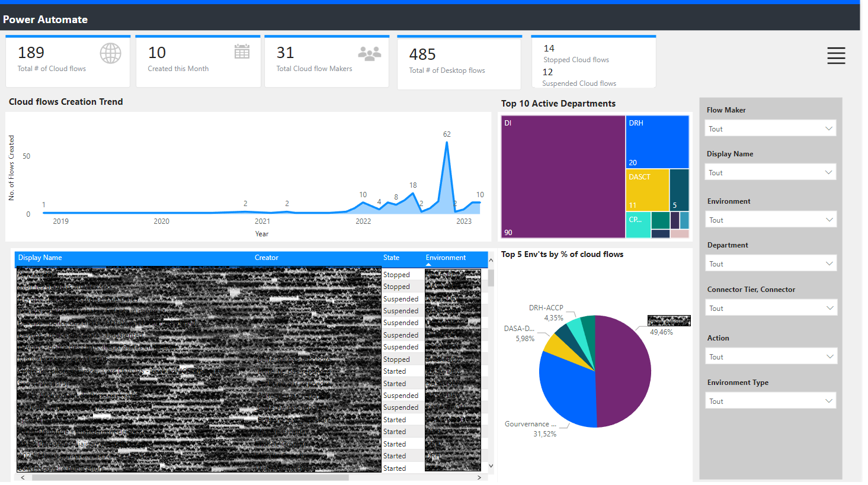Click the Power Automate header title
Viewport: 868px width, 485px height.
click(x=45, y=20)
